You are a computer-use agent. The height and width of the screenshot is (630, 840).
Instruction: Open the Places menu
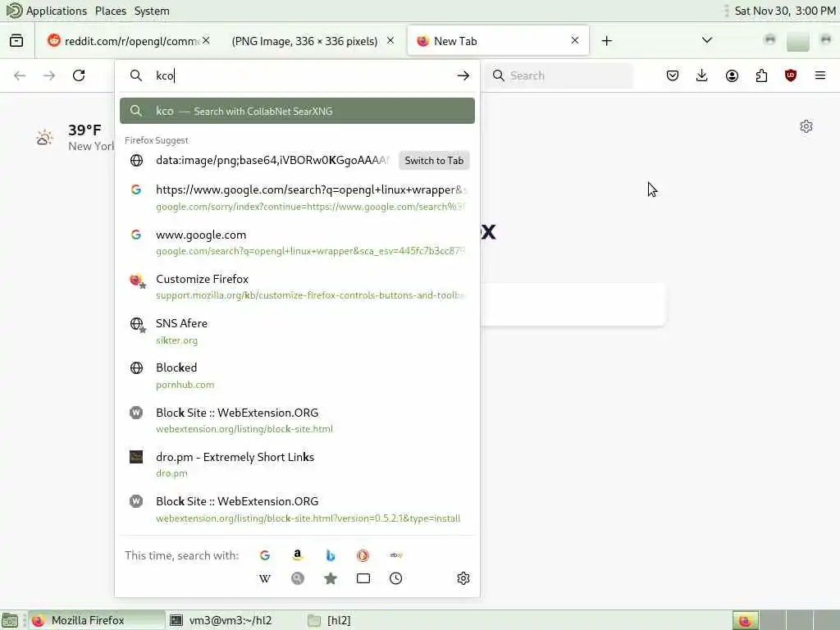111,11
